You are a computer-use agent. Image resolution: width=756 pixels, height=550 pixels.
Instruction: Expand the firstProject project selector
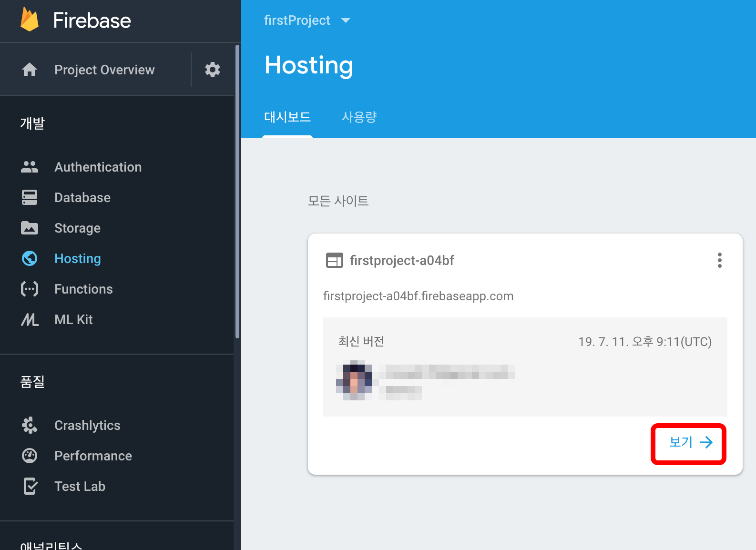307,20
